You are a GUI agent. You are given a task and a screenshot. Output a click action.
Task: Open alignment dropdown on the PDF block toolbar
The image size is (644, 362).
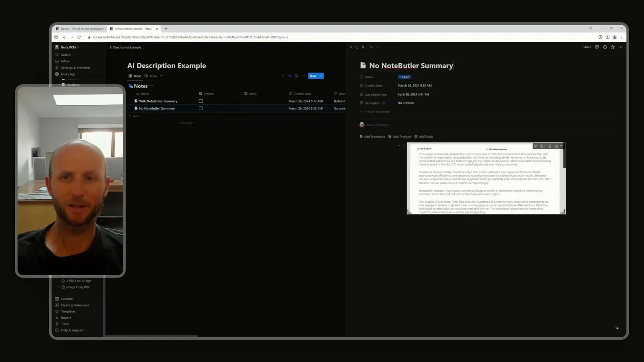tap(542, 146)
